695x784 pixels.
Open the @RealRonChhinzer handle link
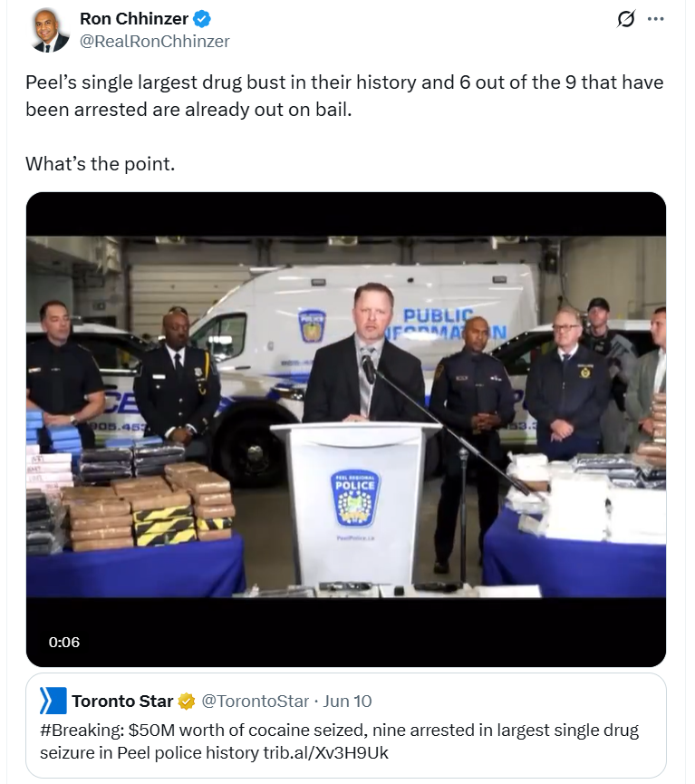[155, 42]
